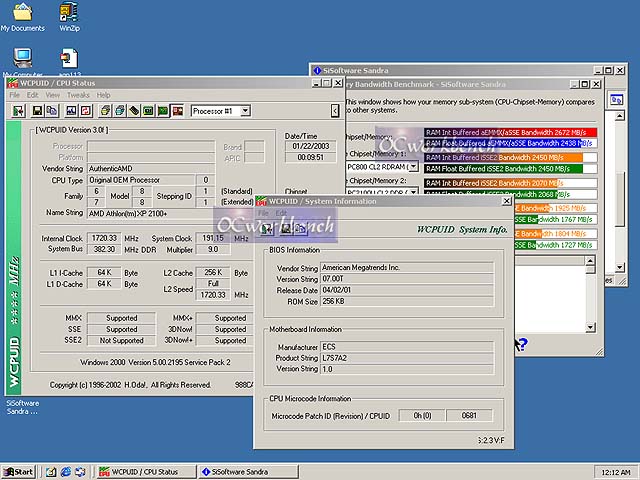
Task: Click the blue icon at Sandra window's top right
Action: point(616,100)
